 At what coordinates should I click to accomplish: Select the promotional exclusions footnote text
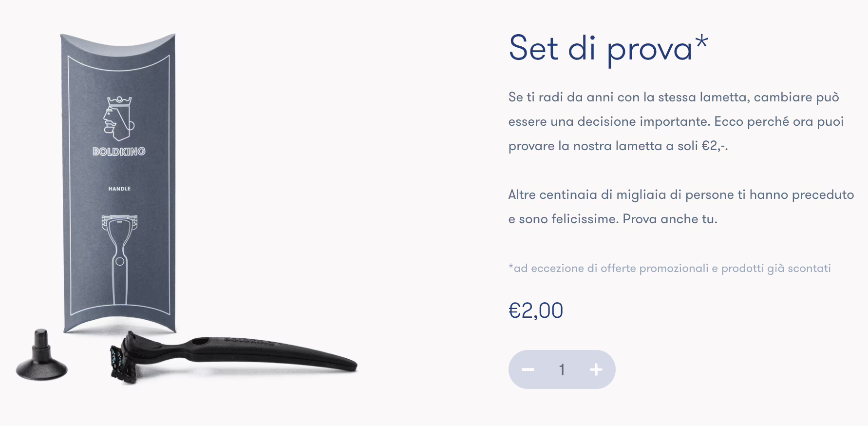pos(670,268)
